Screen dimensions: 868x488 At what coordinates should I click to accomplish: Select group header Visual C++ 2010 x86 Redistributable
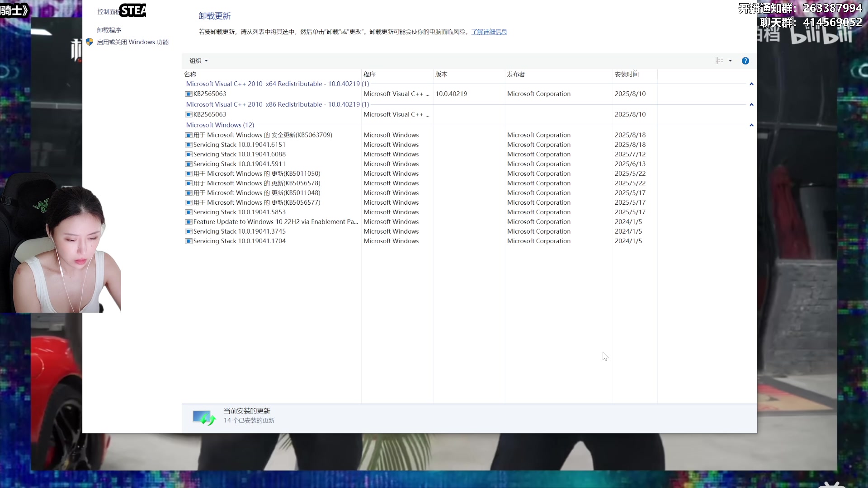click(x=278, y=104)
